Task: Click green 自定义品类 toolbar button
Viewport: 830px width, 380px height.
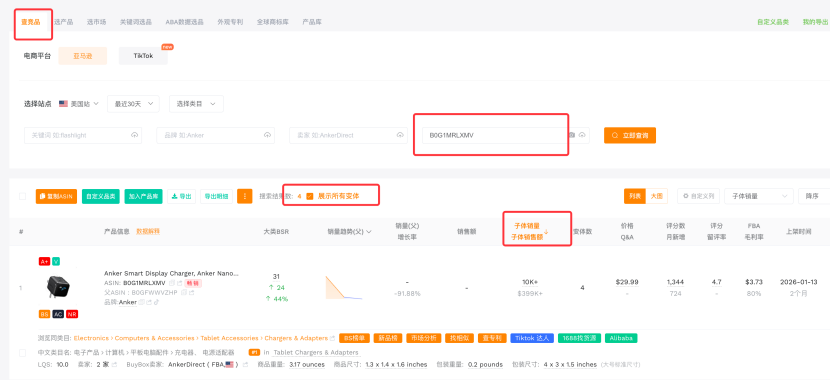Action: tap(101, 196)
